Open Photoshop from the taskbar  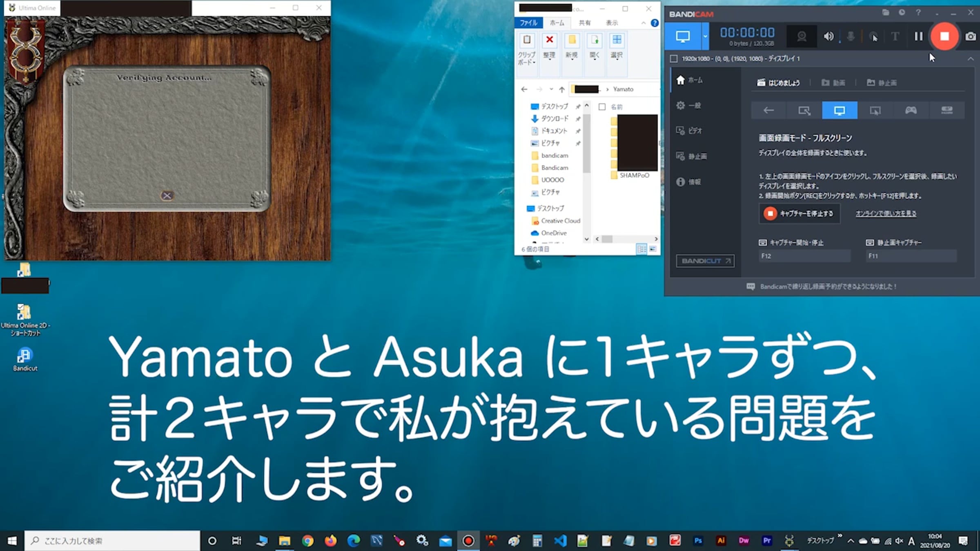coord(698,541)
